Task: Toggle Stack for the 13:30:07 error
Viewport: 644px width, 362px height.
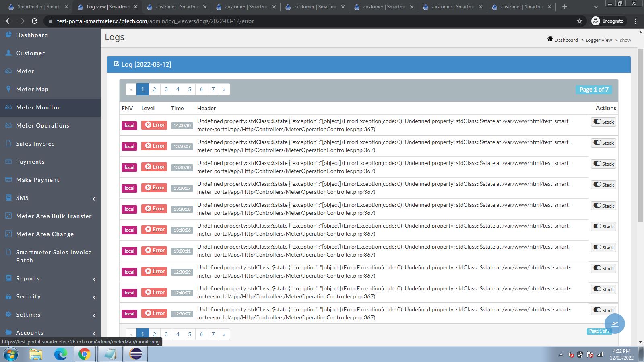Action: pyautogui.click(x=603, y=185)
